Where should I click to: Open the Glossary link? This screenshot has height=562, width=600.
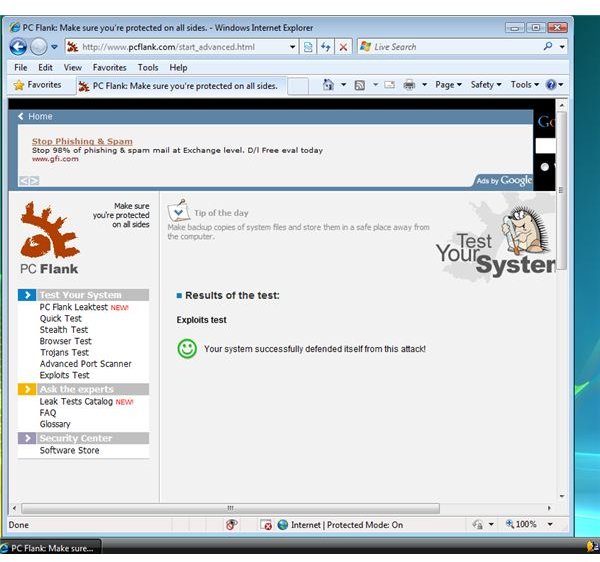(x=55, y=424)
